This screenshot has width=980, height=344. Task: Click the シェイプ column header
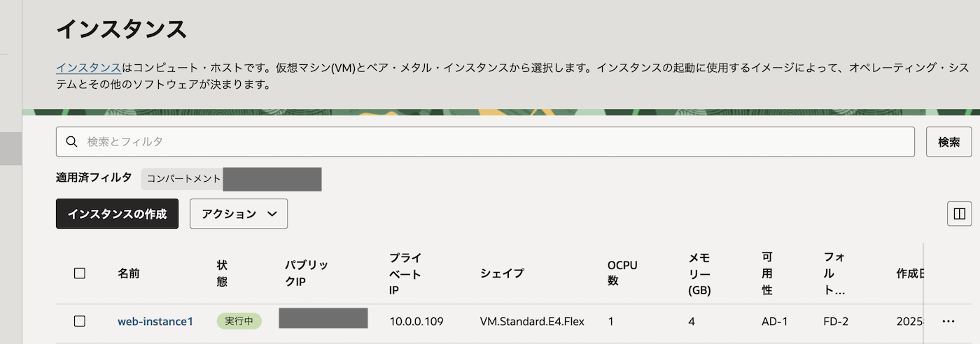pyautogui.click(x=502, y=273)
